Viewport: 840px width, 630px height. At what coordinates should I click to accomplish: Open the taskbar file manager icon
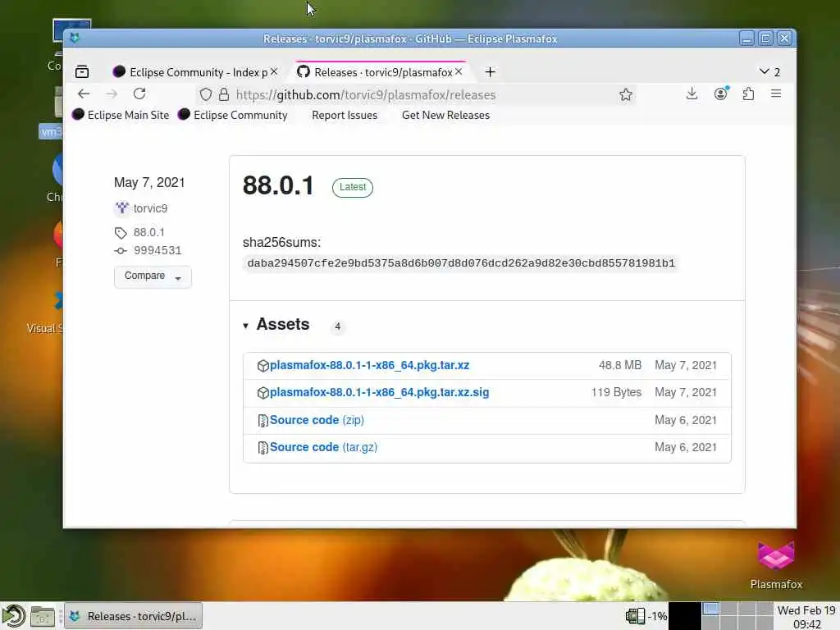(43, 617)
